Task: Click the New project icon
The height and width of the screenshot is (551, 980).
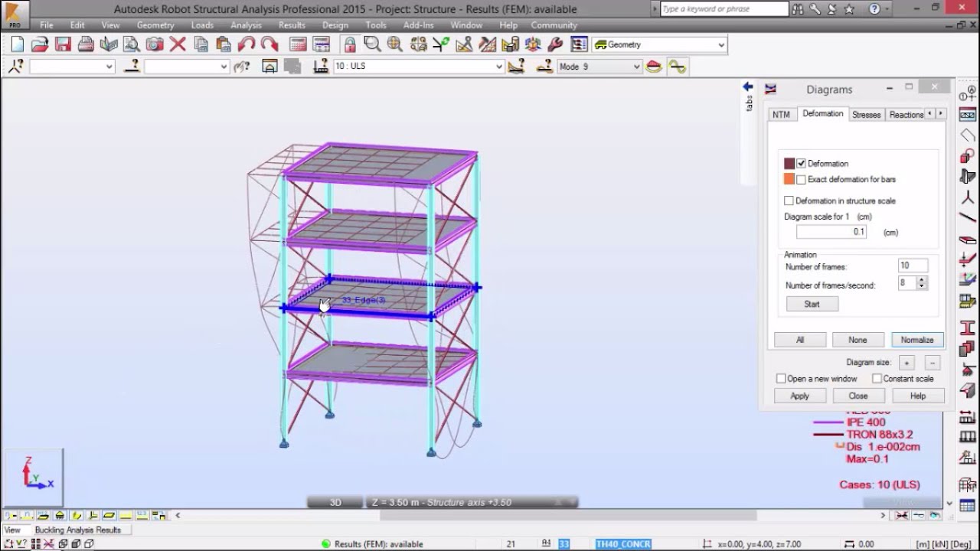Action: pyautogui.click(x=17, y=44)
